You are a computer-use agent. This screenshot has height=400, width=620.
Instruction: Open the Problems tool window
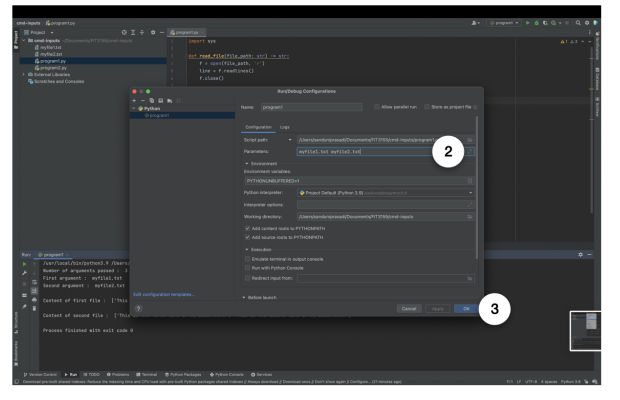[x=118, y=375]
